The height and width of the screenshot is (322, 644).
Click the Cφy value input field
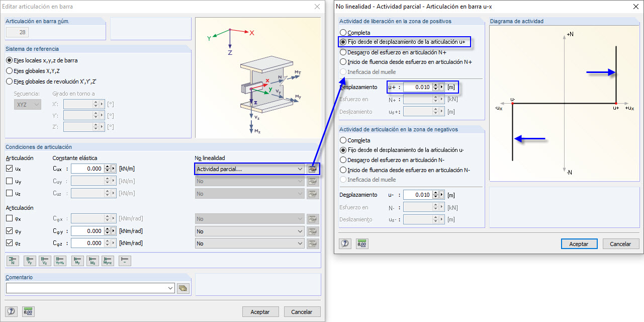(87, 231)
